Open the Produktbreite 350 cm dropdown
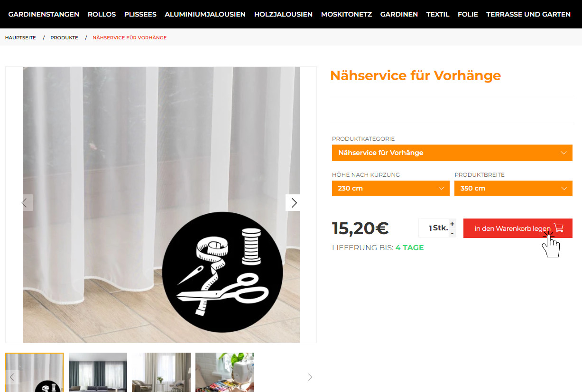582x392 pixels. [x=513, y=188]
